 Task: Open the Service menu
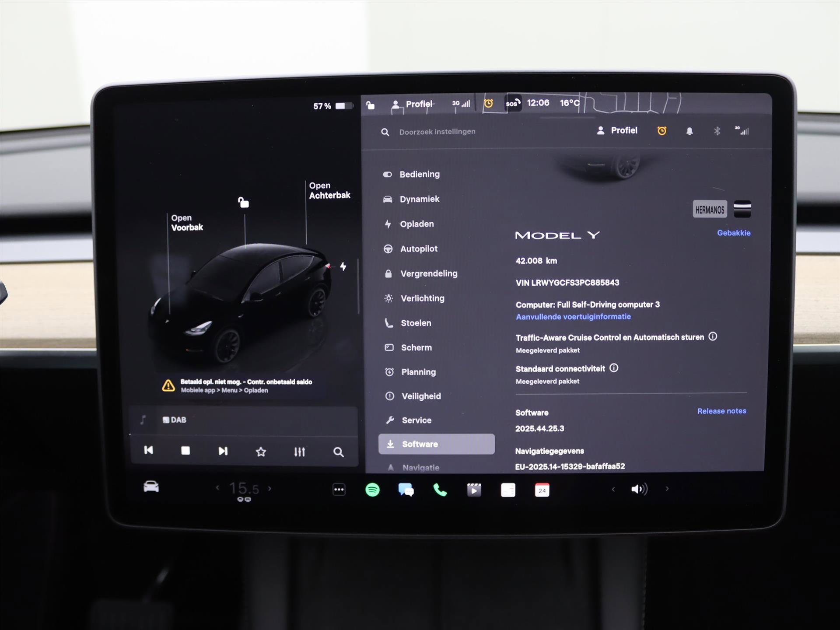coord(409,420)
